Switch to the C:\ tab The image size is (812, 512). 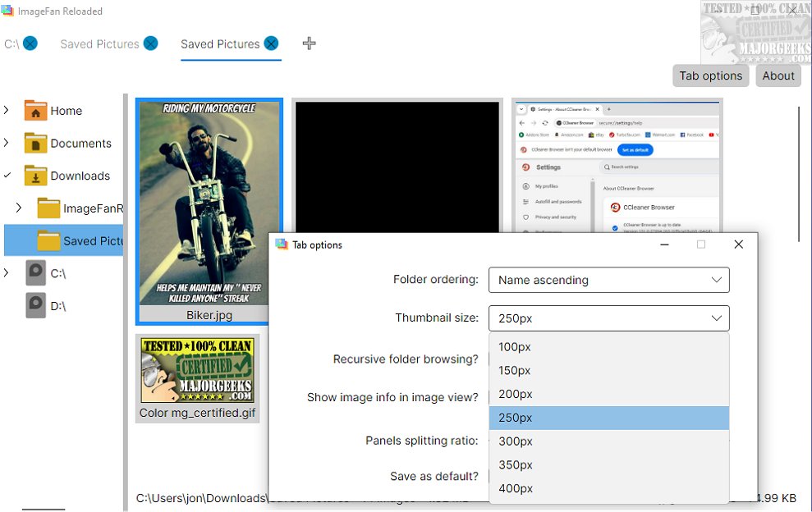pos(11,44)
